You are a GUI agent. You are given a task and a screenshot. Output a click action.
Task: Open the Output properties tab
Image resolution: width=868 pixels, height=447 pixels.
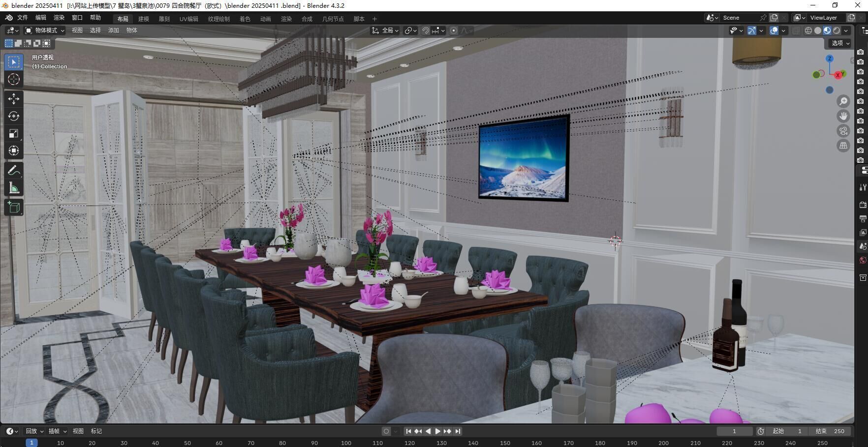click(863, 218)
